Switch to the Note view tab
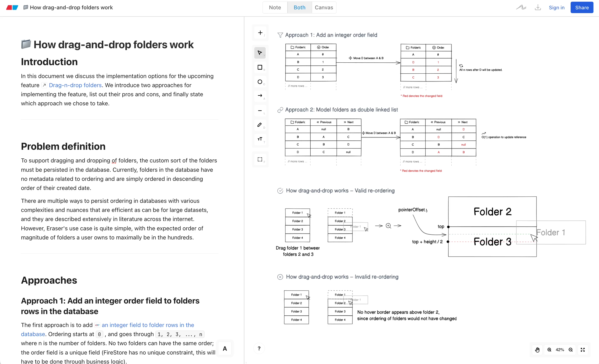Image resolution: width=599 pixels, height=364 pixels. (x=275, y=7)
